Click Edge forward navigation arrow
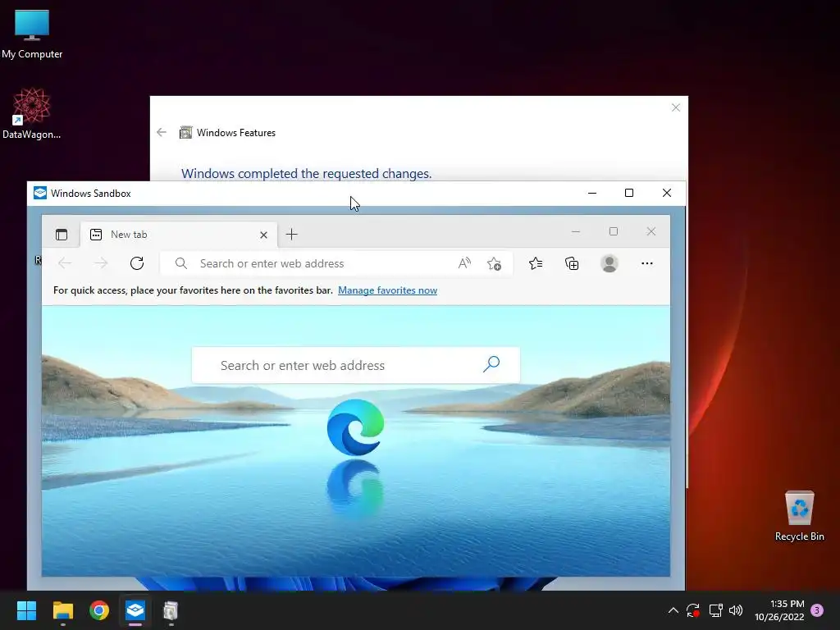840x630 pixels. pyautogui.click(x=101, y=263)
